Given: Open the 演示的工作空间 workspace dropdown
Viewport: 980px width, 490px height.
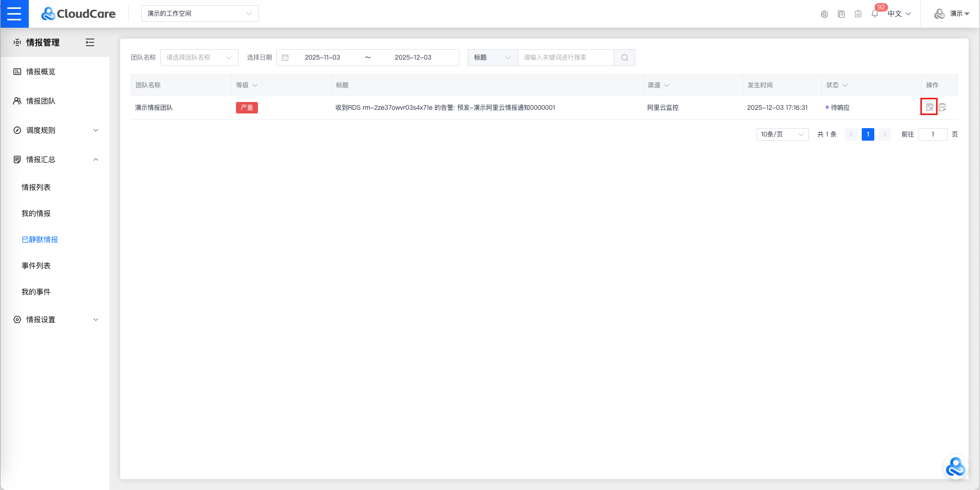Looking at the screenshot, I should click(200, 14).
